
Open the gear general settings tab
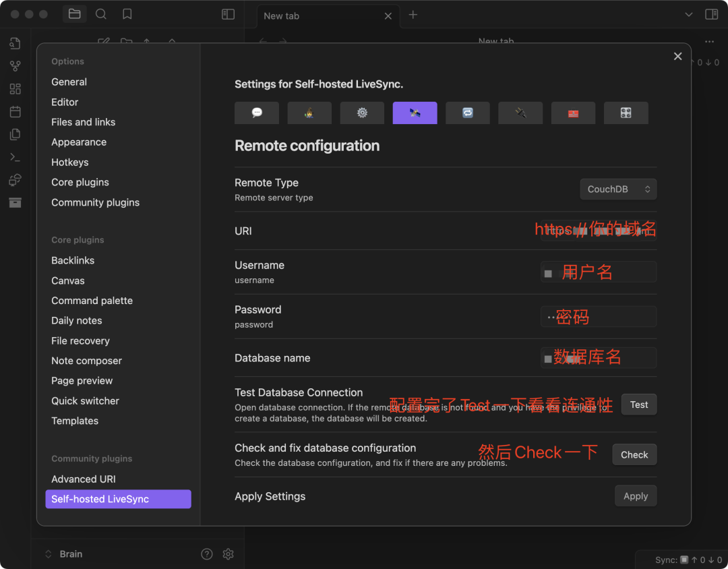pos(362,113)
